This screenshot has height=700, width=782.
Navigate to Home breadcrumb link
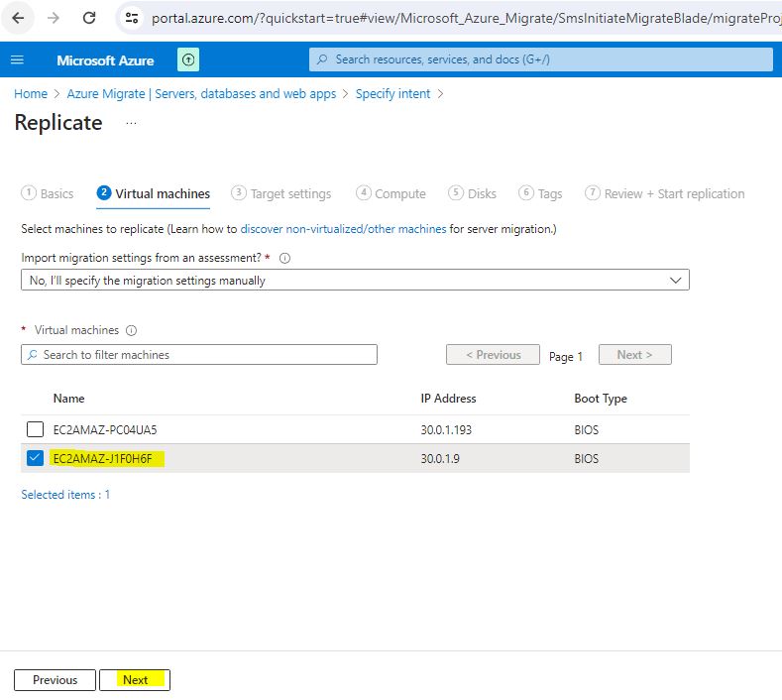[x=31, y=94]
